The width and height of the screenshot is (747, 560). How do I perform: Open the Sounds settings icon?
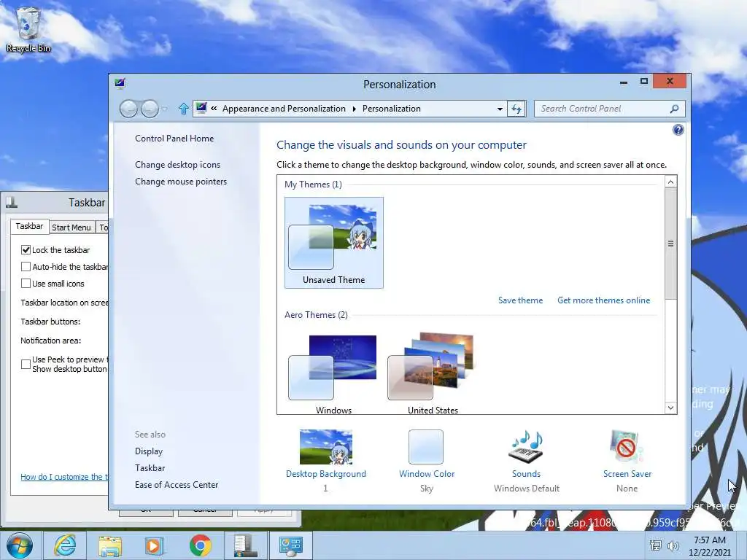click(526, 447)
